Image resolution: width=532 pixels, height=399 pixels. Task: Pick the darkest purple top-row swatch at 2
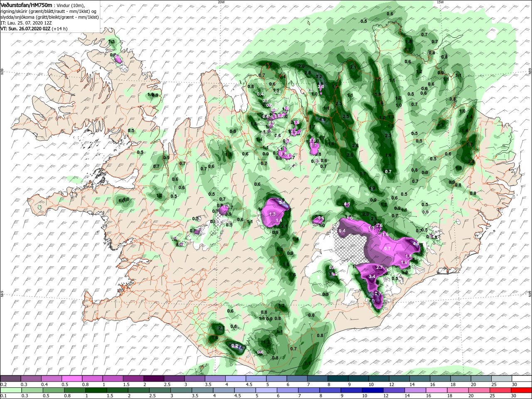(x=153, y=379)
